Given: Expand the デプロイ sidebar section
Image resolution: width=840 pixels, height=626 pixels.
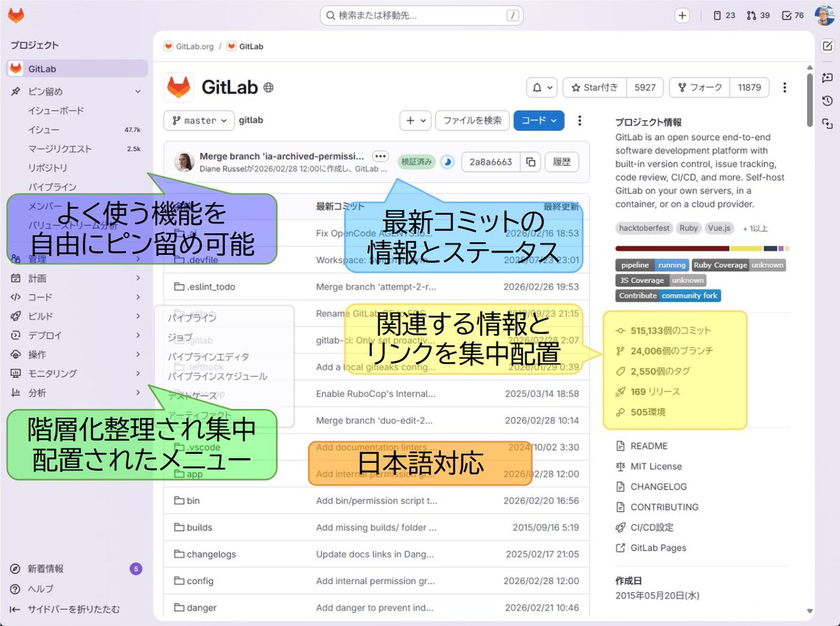Looking at the screenshot, I should 77,335.
